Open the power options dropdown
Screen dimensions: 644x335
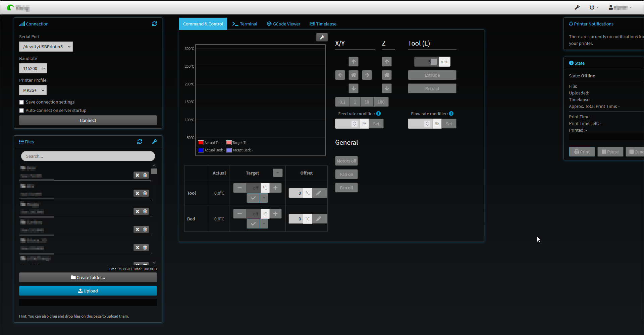(x=593, y=7)
